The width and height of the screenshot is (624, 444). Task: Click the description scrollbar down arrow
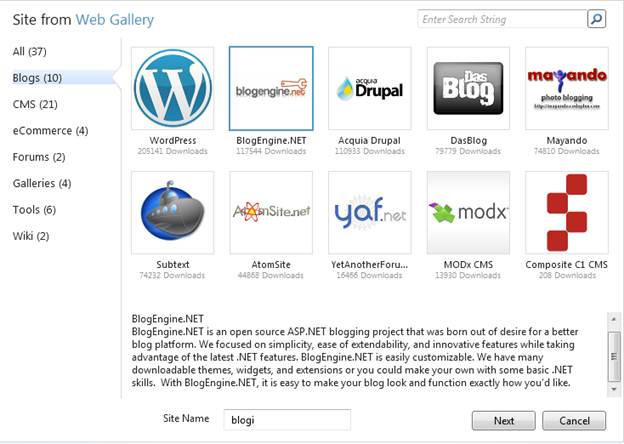(x=613, y=389)
